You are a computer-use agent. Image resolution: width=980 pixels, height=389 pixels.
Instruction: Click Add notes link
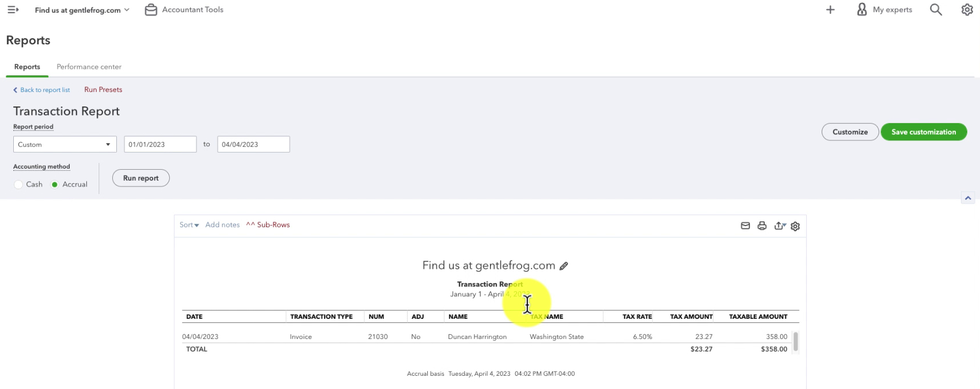tap(222, 225)
